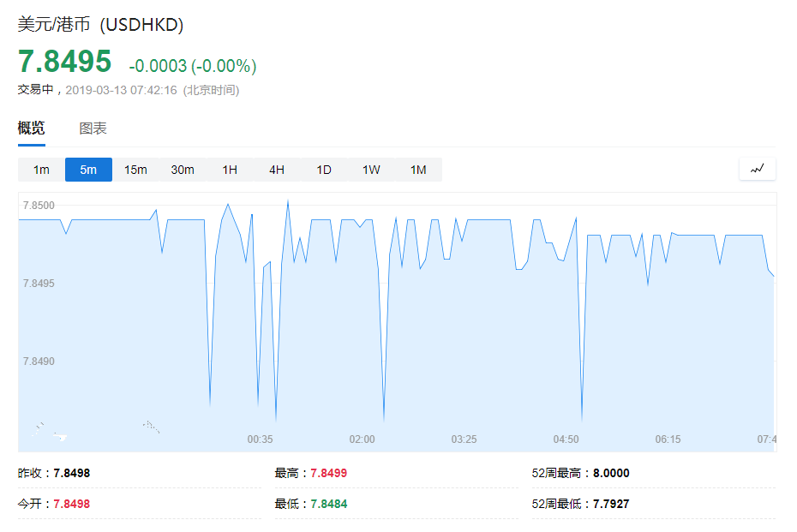The height and width of the screenshot is (532, 797).
Task: Click the 7.8500 y-axis label
Action: (x=39, y=206)
